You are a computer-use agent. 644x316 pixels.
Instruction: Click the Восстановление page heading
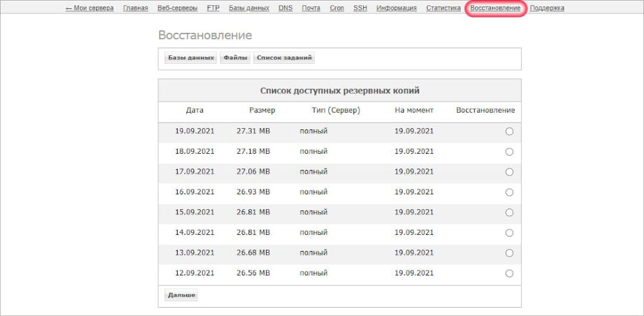tap(205, 35)
